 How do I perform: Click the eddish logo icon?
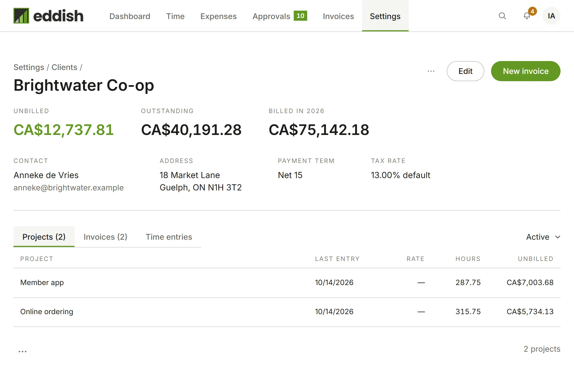[21, 16]
